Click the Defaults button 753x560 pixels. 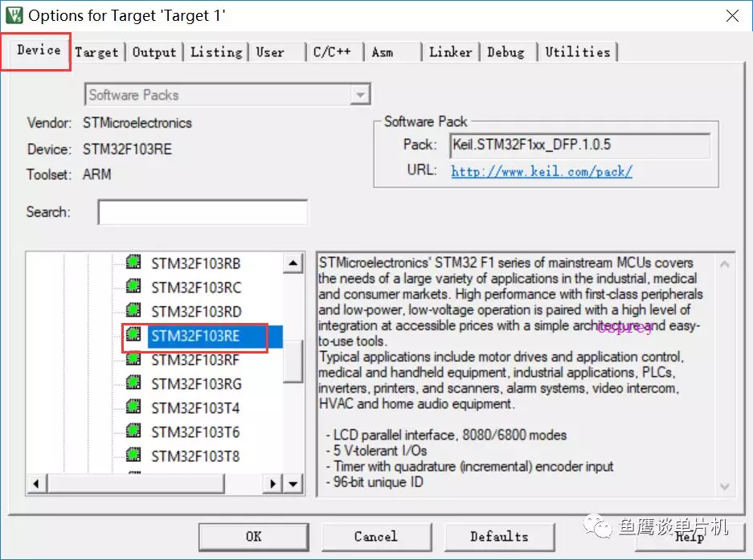coord(499,537)
